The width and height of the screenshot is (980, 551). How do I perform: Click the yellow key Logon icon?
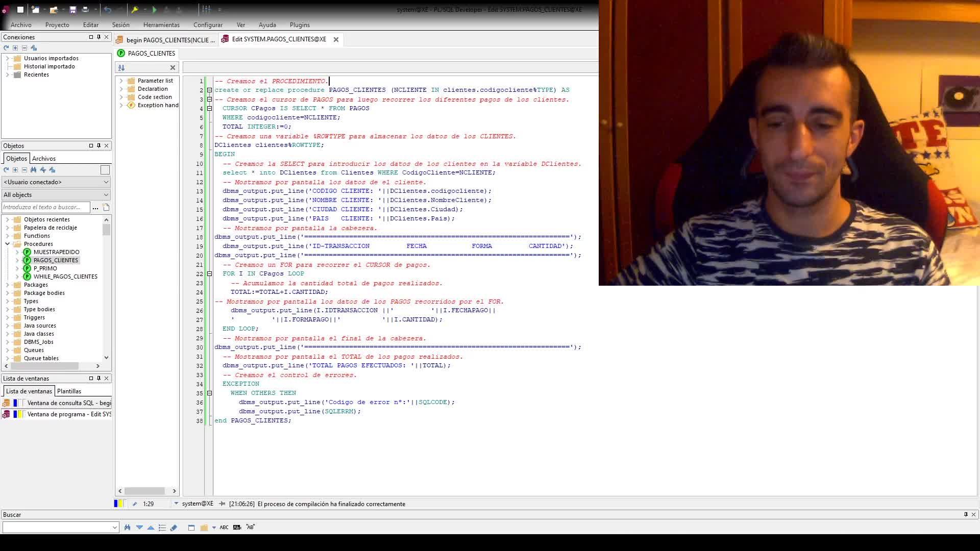coord(135,9)
